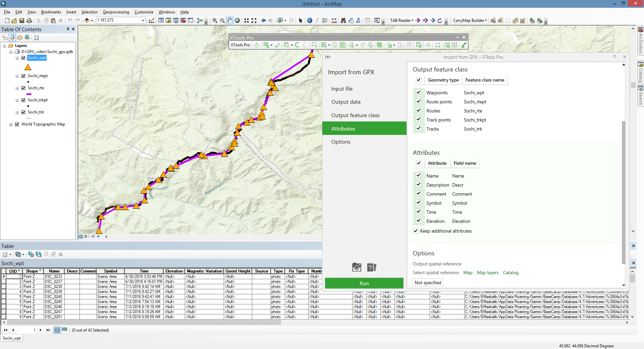This screenshot has width=644, height=349.
Task: Click the magenta Sochi_rte line symbol
Action: [29, 94]
